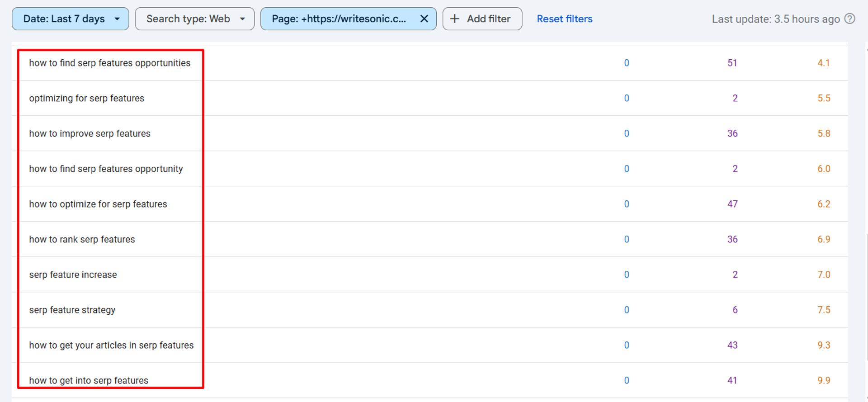Click the help question mark icon next to Last update
Viewport: 868px width, 402px height.
pos(850,19)
